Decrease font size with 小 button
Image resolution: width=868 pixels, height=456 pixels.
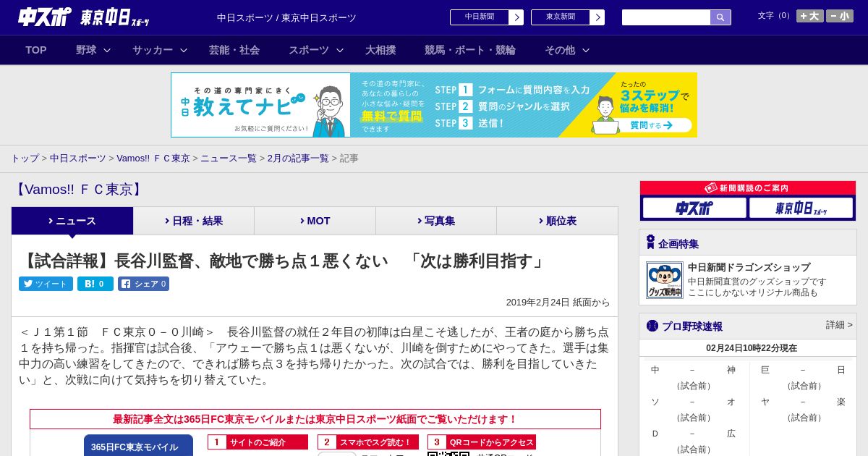(840, 16)
